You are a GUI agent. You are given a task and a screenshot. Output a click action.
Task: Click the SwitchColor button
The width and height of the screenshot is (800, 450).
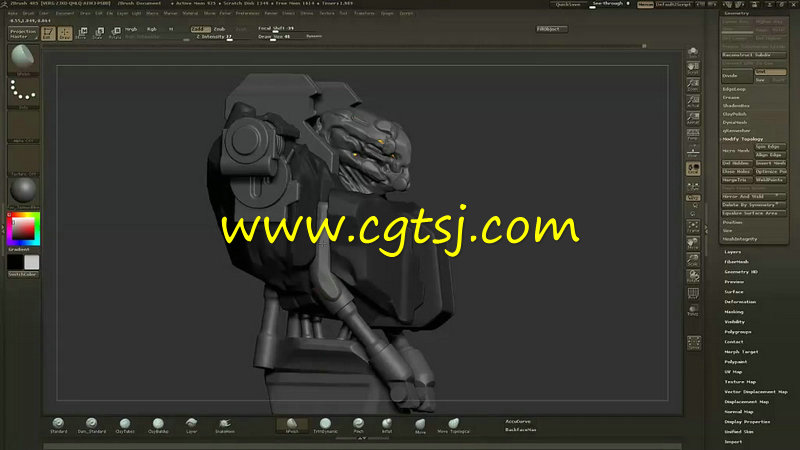coord(23,274)
